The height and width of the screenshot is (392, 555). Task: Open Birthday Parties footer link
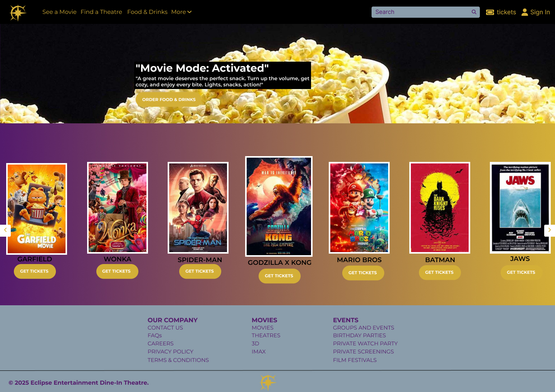click(x=359, y=335)
